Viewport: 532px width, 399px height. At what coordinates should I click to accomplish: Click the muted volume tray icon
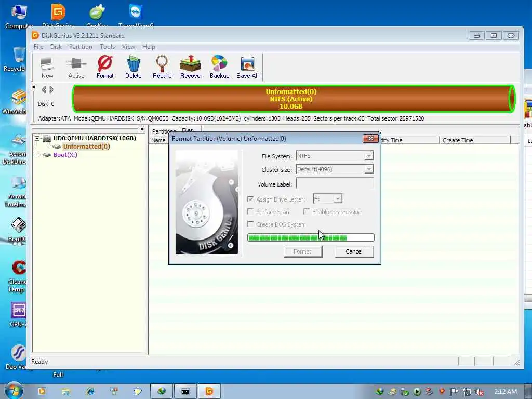click(480, 392)
